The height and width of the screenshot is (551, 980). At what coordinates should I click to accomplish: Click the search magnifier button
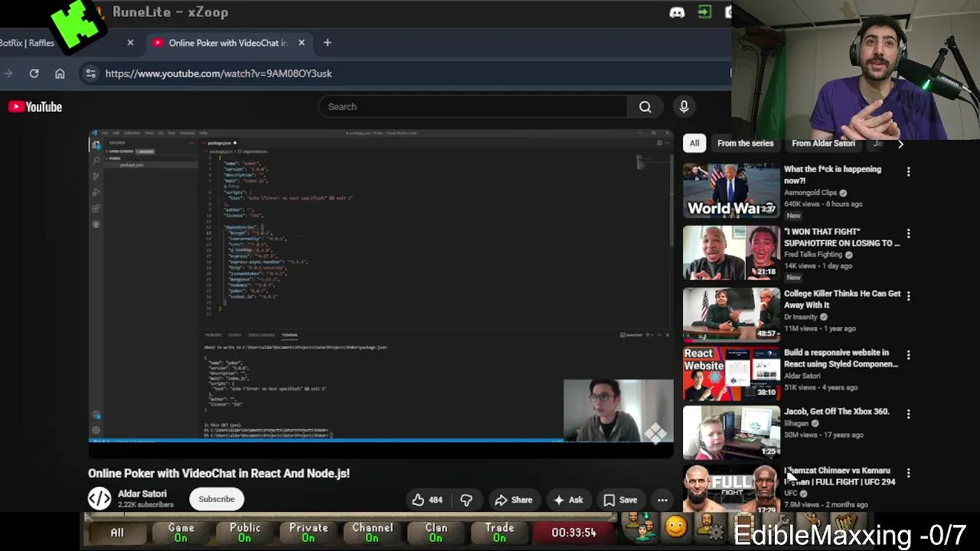point(645,107)
